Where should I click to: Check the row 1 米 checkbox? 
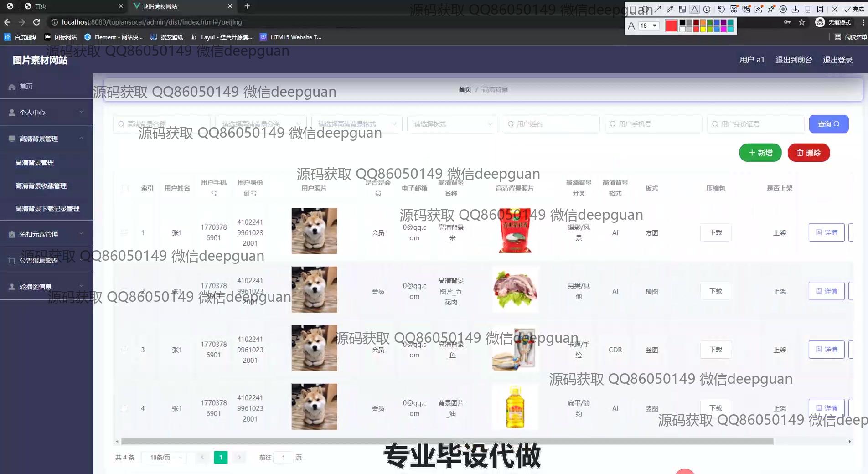pos(124,232)
